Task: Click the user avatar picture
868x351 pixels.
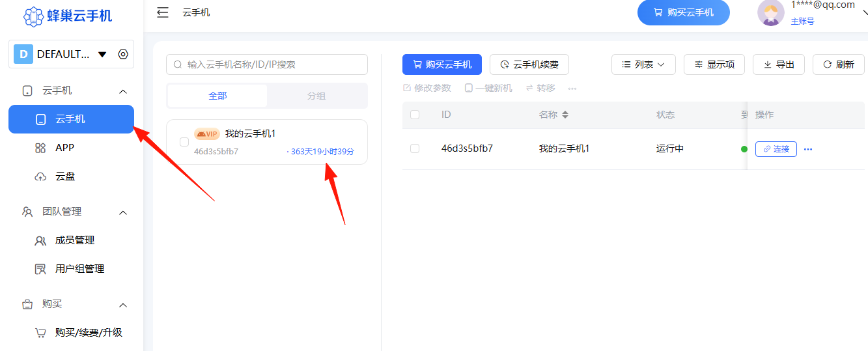Action: 771,12
